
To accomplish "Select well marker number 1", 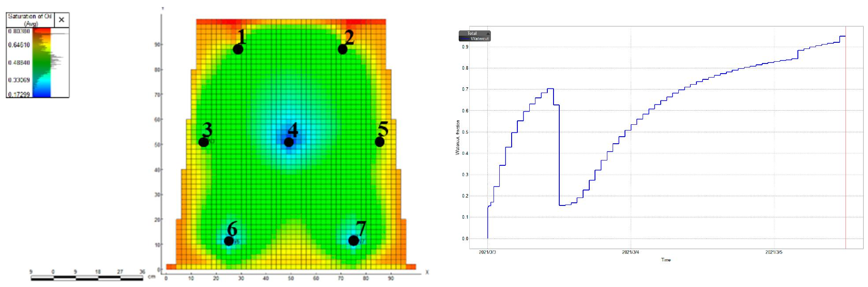I will [238, 49].
